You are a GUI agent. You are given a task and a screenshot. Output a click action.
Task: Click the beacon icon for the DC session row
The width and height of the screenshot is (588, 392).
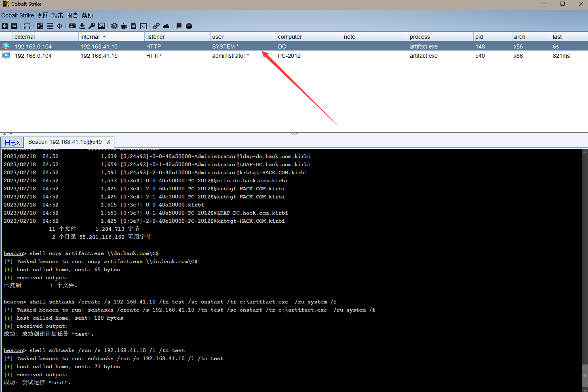6,46
